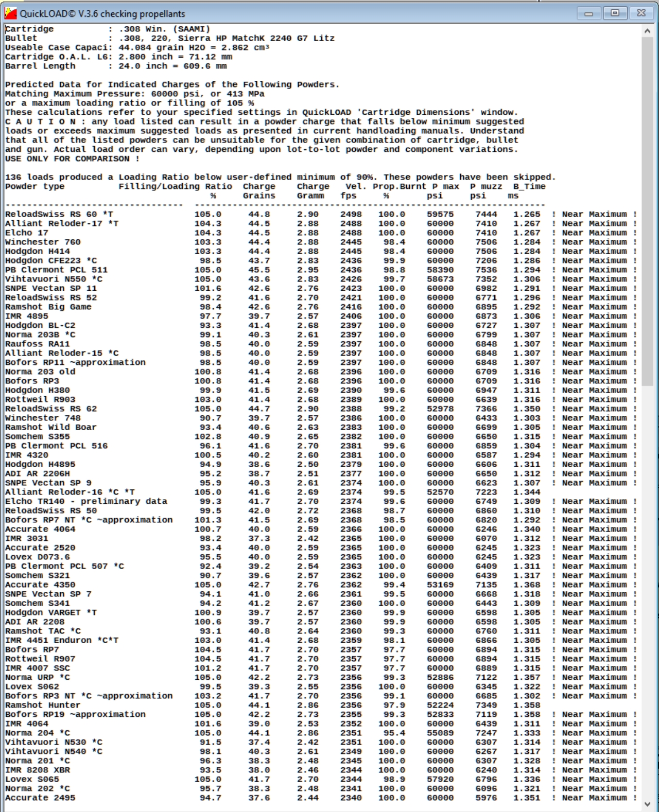This screenshot has width=659, height=812.
Task: Click the scrollbar down arrow
Action: (x=647, y=803)
